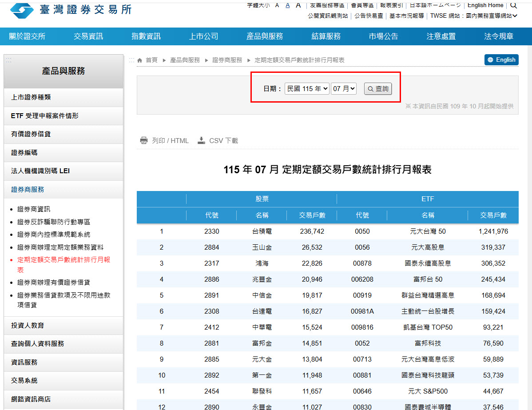The height and width of the screenshot is (410, 532).
Task: Click the home icon in breadcrumb
Action: pos(139,60)
